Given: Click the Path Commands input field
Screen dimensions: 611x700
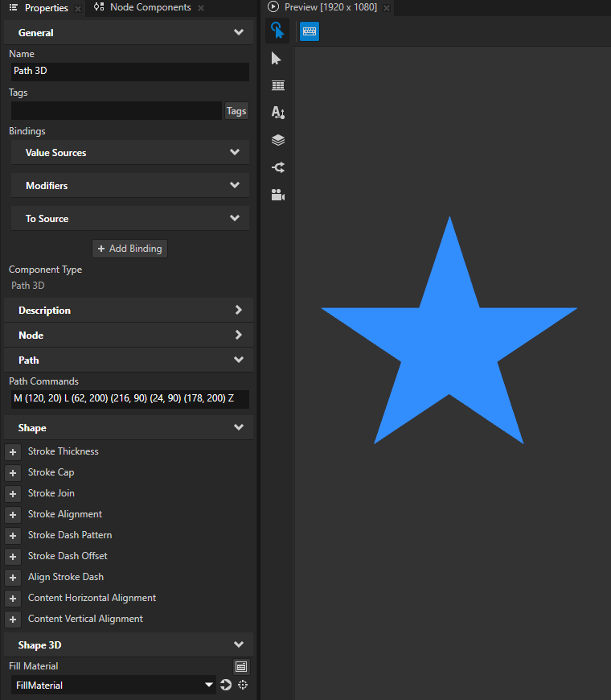Looking at the screenshot, I should pyautogui.click(x=129, y=399).
